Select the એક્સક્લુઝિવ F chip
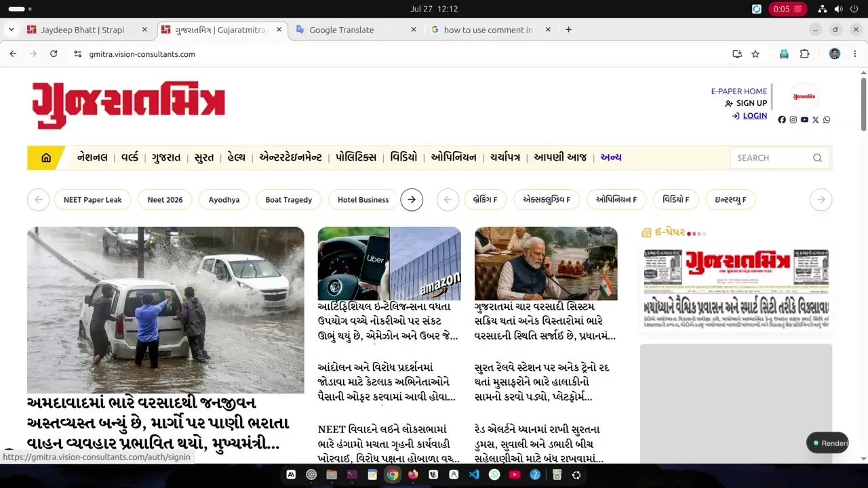The image size is (868, 488). (547, 200)
